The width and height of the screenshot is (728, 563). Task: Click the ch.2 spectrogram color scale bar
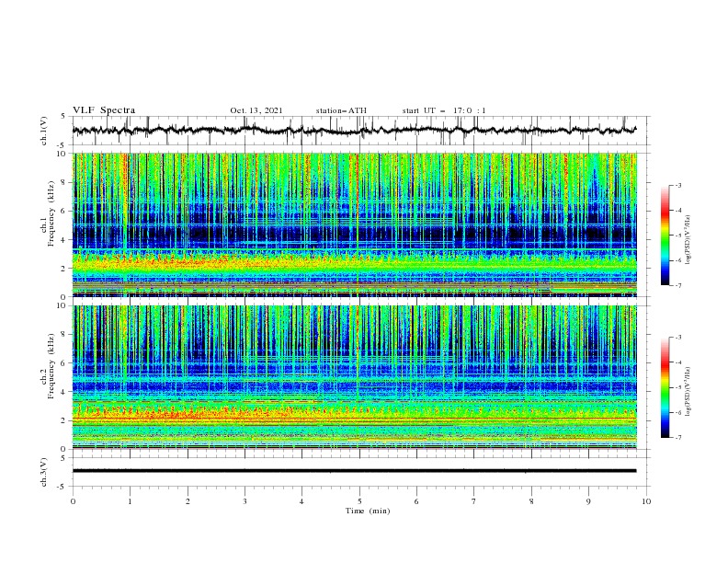(x=665, y=387)
